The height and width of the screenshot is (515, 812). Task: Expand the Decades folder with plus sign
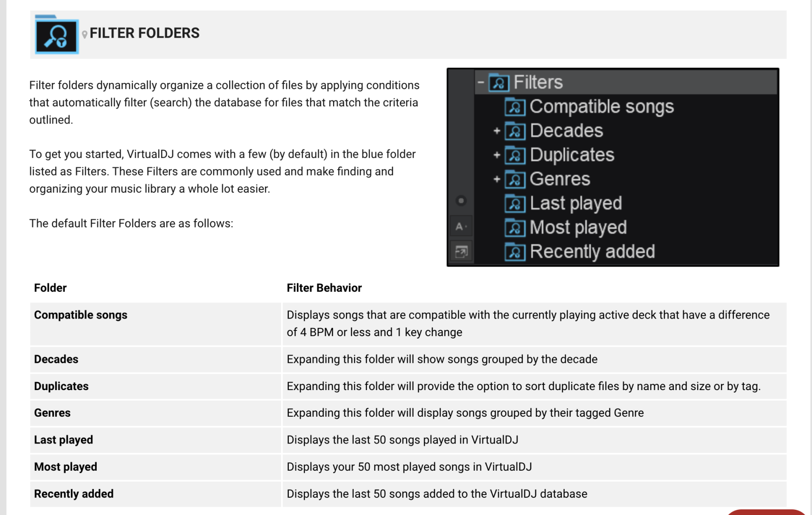(497, 131)
